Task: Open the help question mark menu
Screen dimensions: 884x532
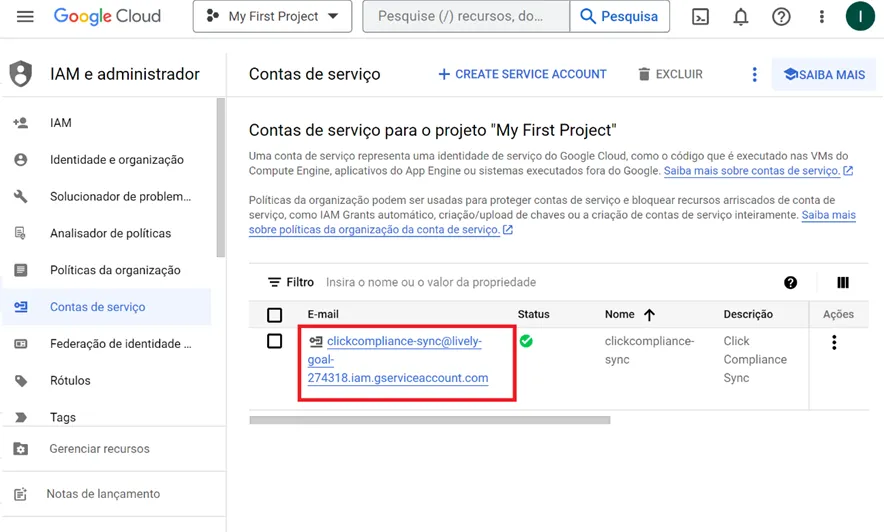Action: click(781, 17)
